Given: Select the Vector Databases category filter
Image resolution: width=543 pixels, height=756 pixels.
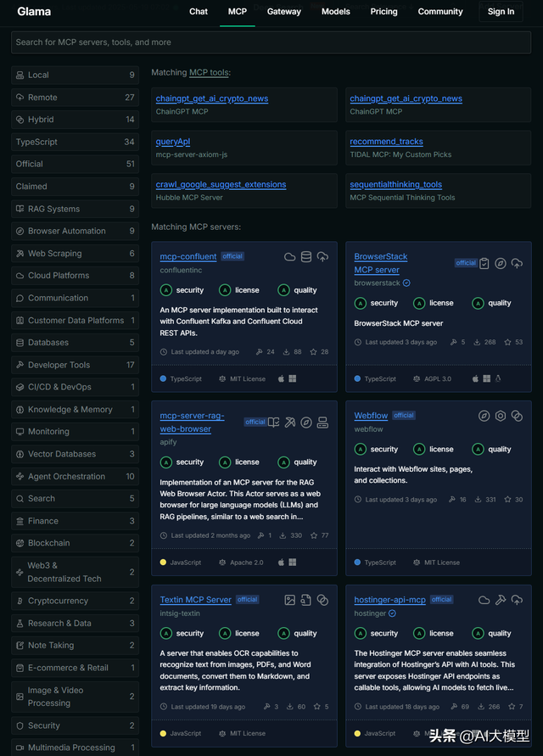Looking at the screenshot, I should pyautogui.click(x=75, y=454).
